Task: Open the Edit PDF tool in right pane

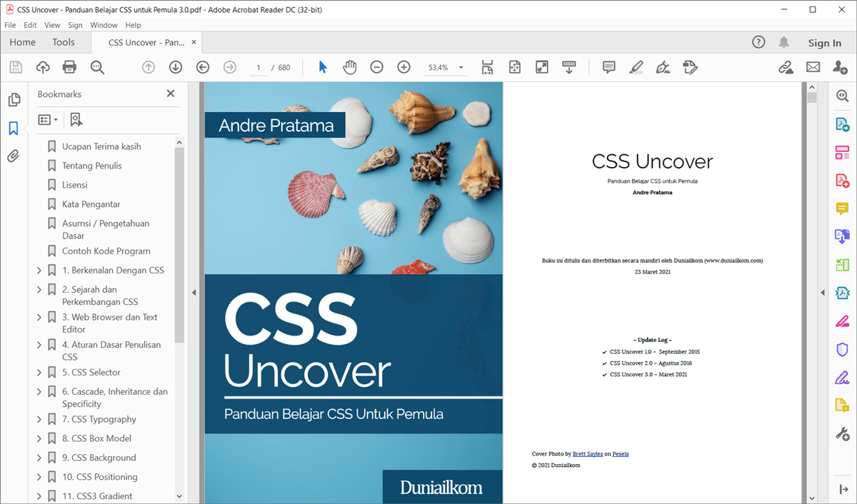Action: tap(842, 152)
